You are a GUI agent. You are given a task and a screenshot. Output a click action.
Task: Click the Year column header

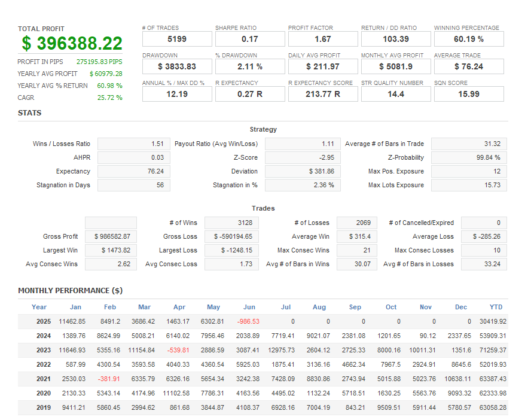pyautogui.click(x=39, y=307)
